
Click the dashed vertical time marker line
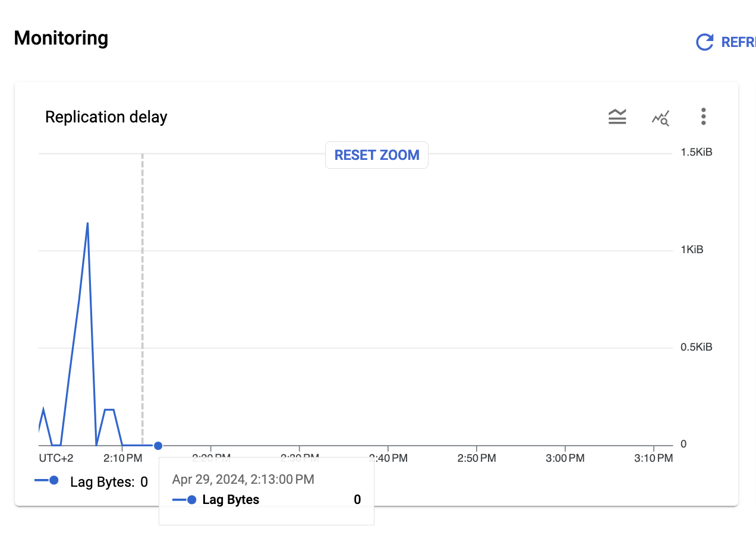click(142, 297)
